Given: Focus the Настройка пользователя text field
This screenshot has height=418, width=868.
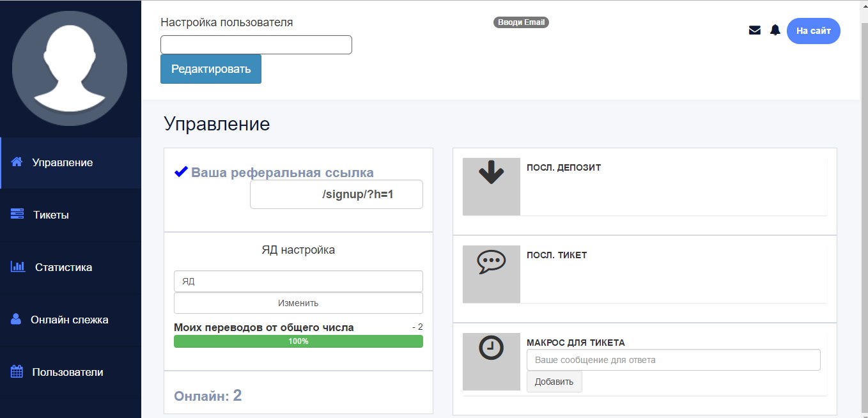Looking at the screenshot, I should click(256, 45).
